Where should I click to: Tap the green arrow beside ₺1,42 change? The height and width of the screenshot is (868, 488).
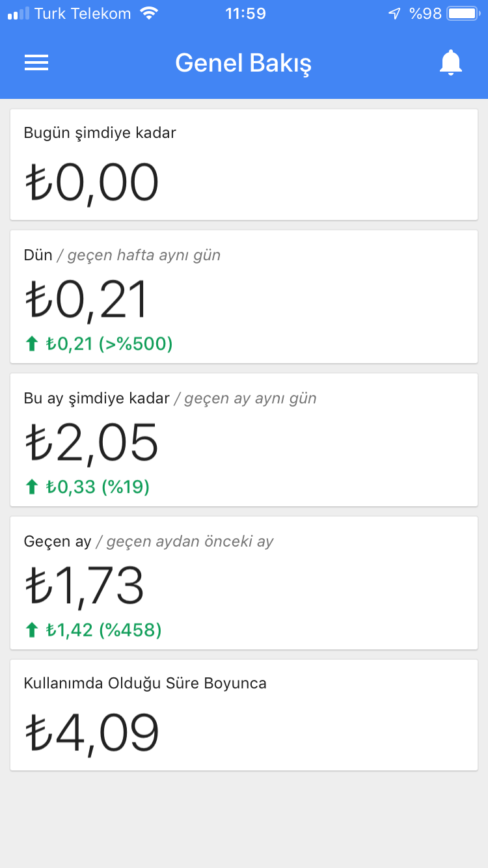[x=32, y=630]
